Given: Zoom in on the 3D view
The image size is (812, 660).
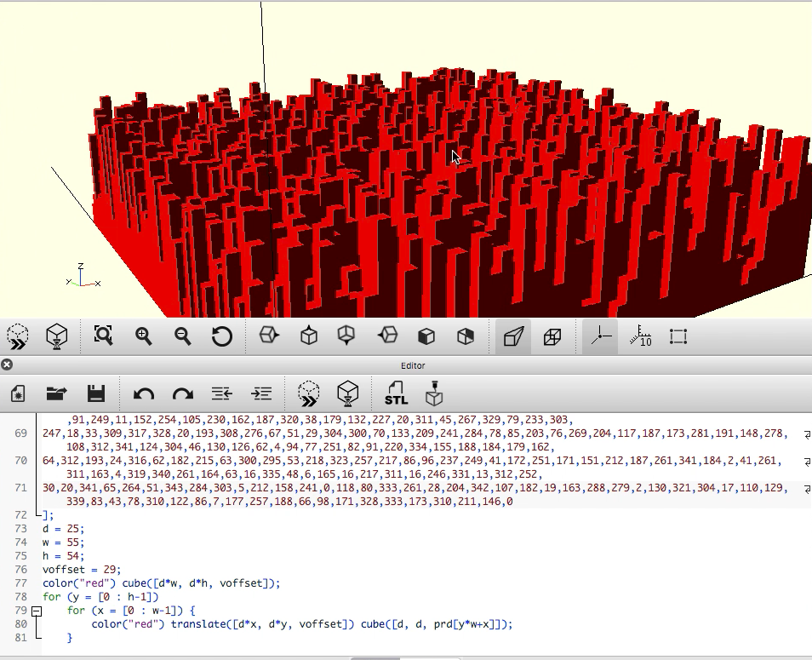Looking at the screenshot, I should coord(143,336).
